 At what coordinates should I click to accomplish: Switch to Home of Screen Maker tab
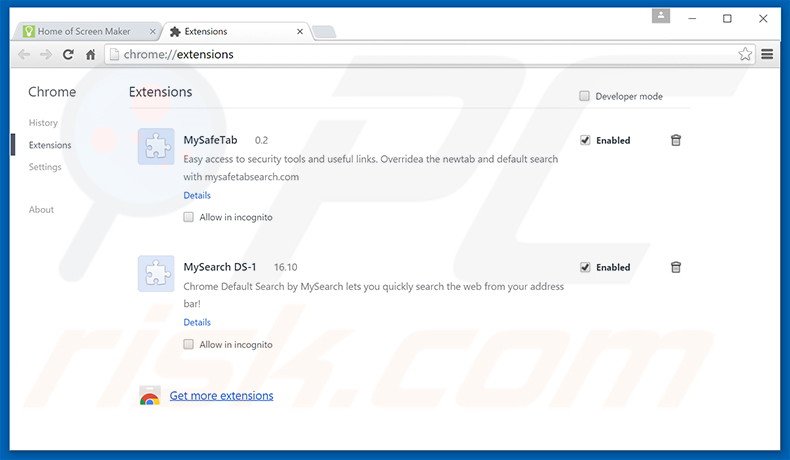(x=86, y=31)
